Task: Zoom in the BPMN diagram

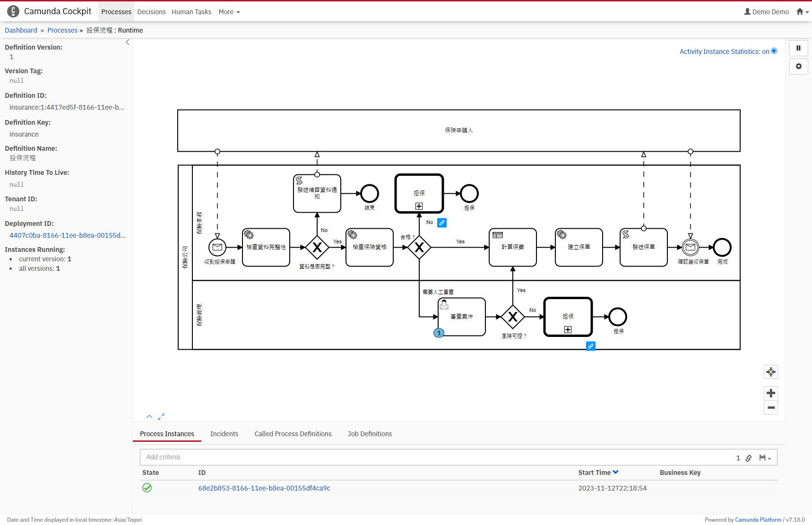Action: [771, 393]
